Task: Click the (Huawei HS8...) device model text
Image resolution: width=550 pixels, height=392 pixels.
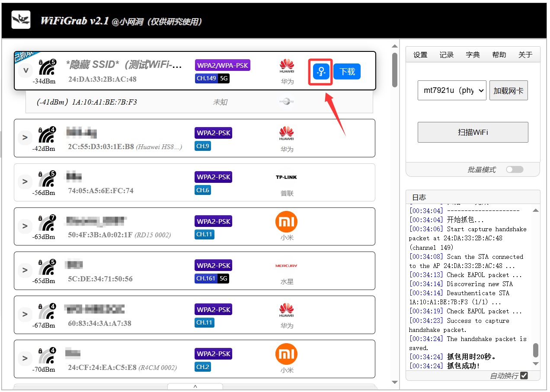Action: pyautogui.click(x=159, y=147)
